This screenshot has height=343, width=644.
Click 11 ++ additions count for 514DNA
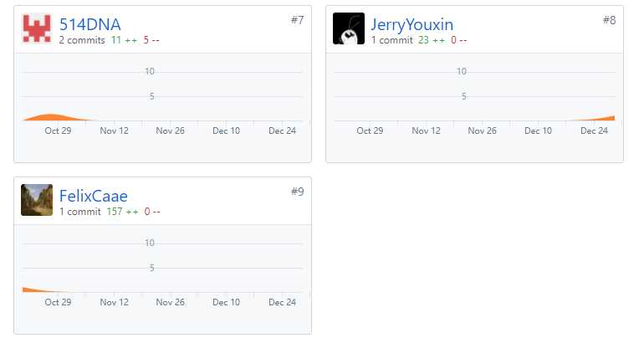(x=124, y=40)
